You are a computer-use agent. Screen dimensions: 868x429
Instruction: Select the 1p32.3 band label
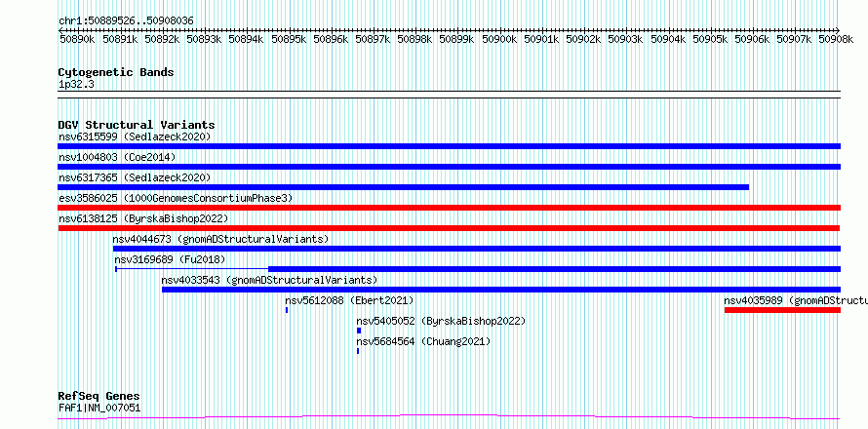click(x=74, y=84)
